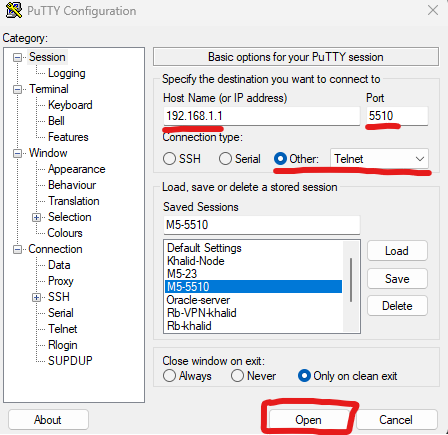The image size is (448, 435).
Task: Click the Open button
Action: [x=308, y=420]
